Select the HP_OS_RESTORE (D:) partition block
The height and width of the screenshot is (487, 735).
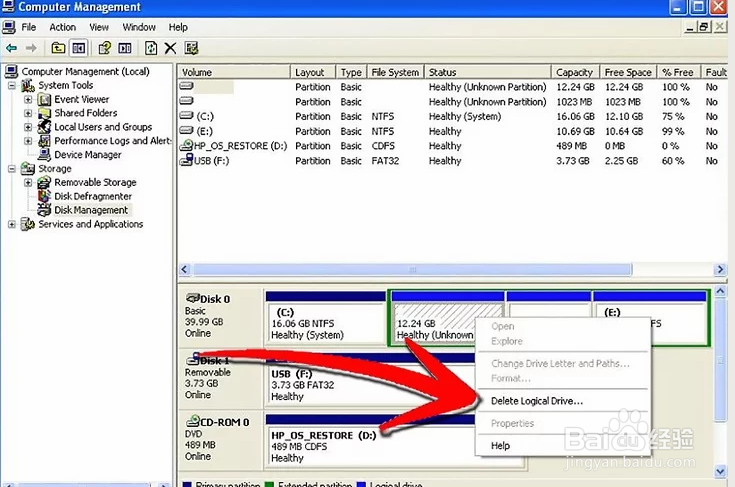coord(370,442)
